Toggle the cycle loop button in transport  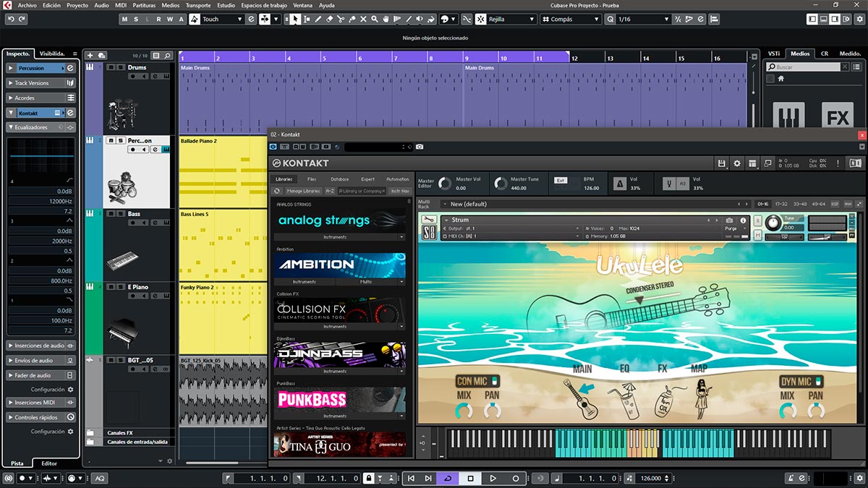(447, 478)
